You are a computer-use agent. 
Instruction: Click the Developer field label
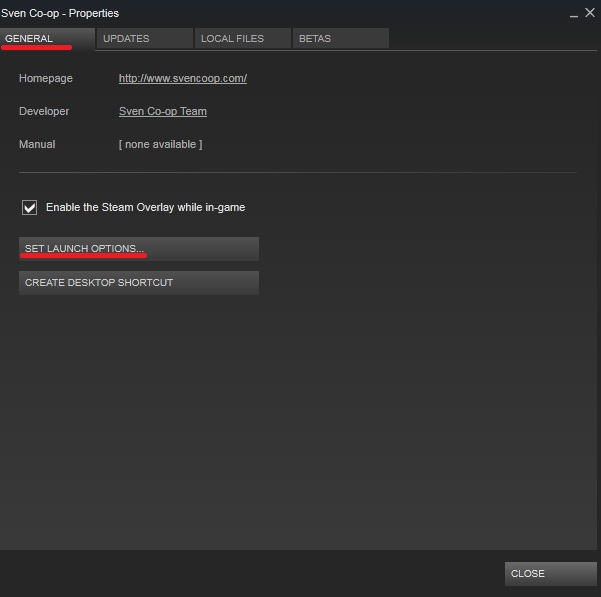(x=44, y=112)
